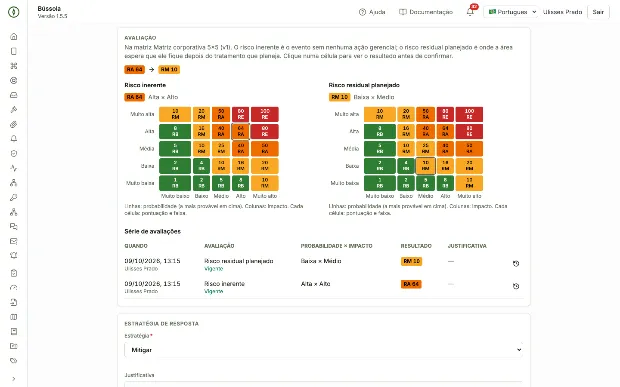The height and width of the screenshot is (387, 620).
Task: Click RA 64 result badge in evaluations table
Action: coord(411,284)
